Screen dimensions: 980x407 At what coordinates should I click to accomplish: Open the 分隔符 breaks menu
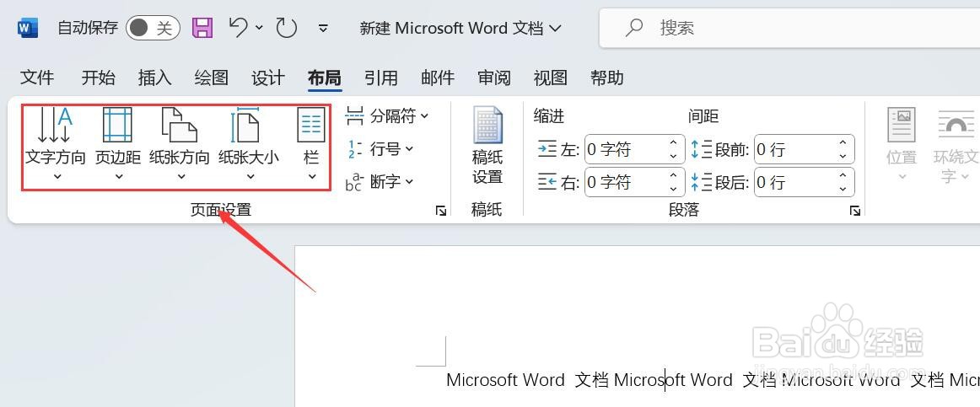click(387, 115)
